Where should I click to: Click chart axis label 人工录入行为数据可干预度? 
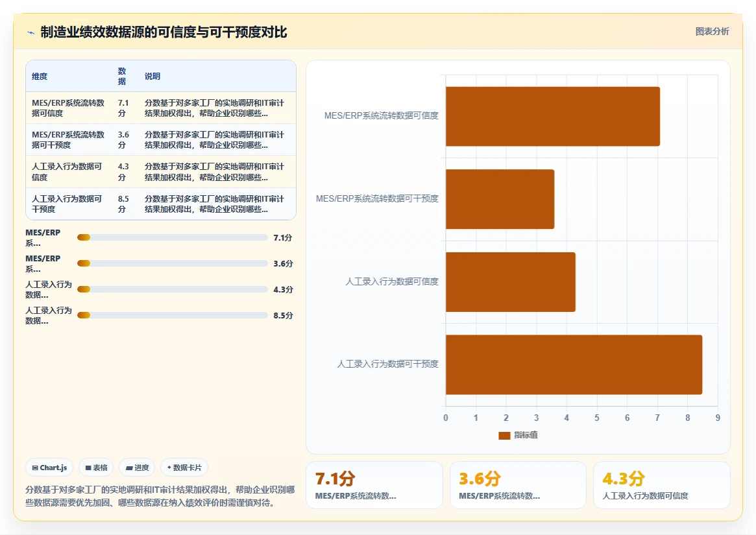pos(387,364)
